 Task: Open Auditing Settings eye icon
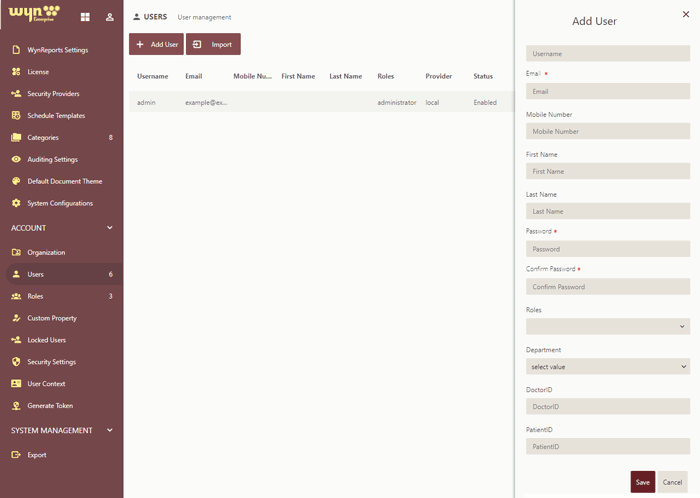[16, 160]
